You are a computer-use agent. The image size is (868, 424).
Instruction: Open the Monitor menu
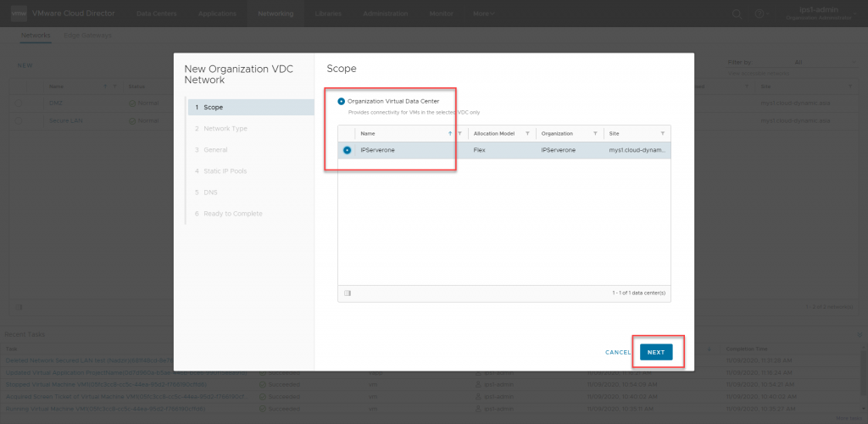pos(441,14)
